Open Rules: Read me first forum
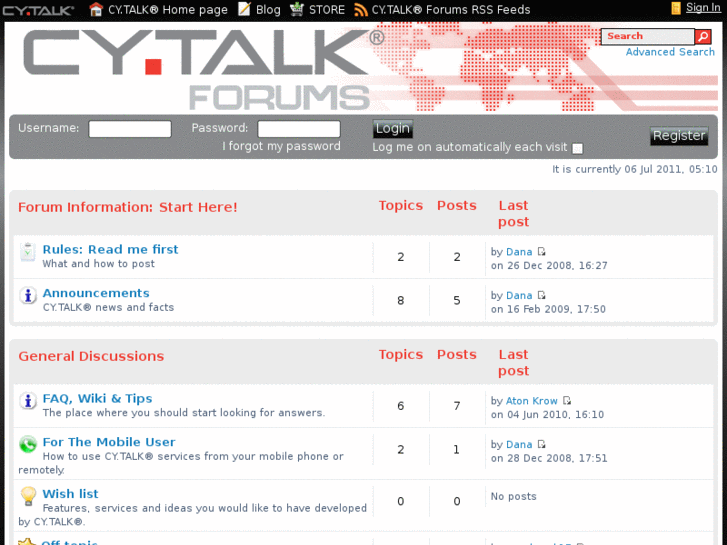Viewport: 727px width, 545px height. pos(110,249)
